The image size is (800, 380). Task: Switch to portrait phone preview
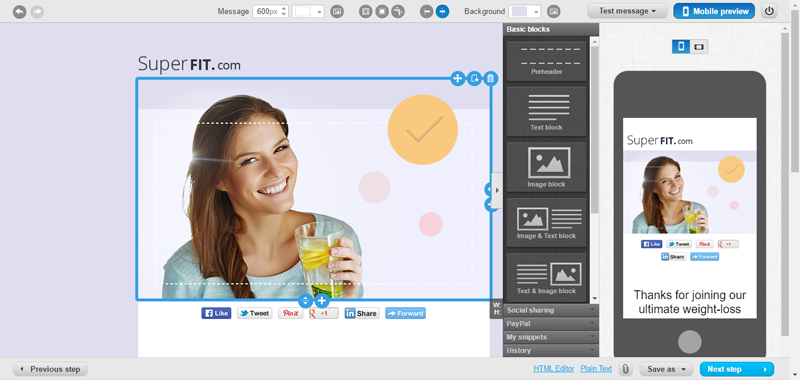(x=681, y=47)
